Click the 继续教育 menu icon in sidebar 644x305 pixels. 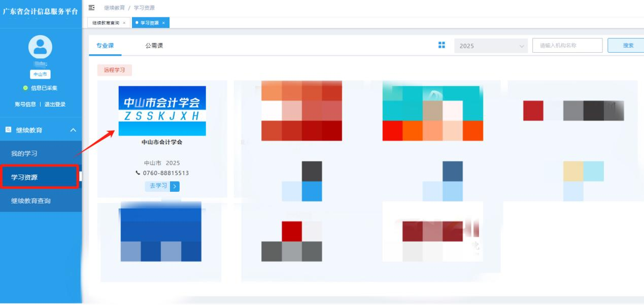(x=8, y=130)
